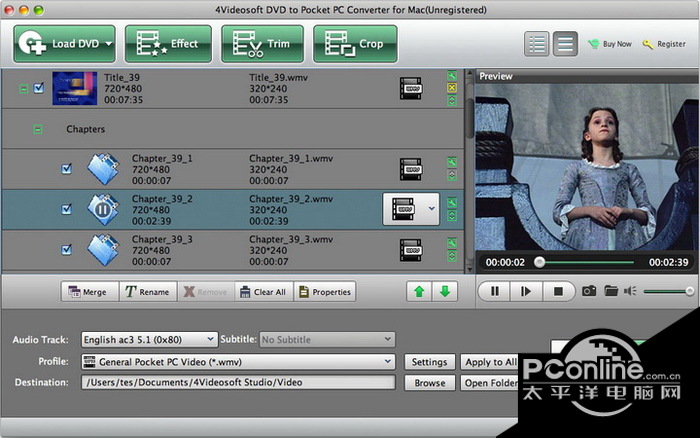Click the Browse button for destination
The width and height of the screenshot is (700, 438).
[x=430, y=383]
